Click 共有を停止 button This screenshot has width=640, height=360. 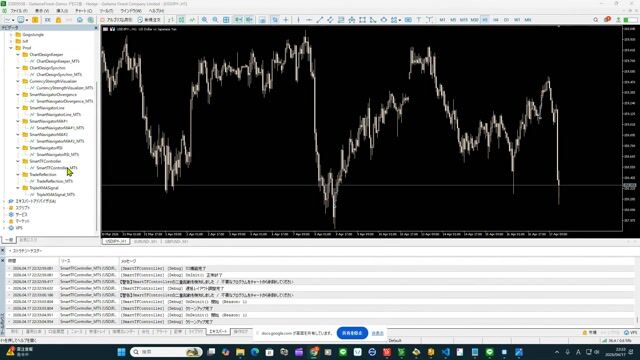pos(352,333)
